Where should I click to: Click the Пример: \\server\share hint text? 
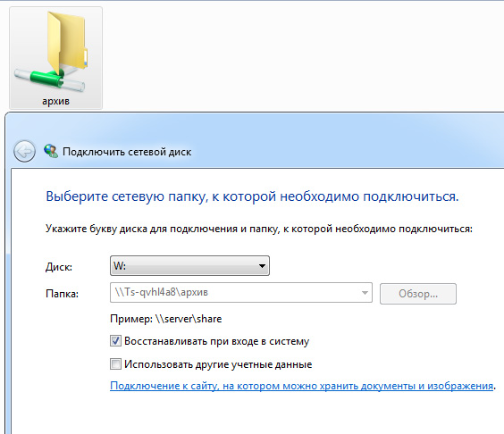coord(166,319)
